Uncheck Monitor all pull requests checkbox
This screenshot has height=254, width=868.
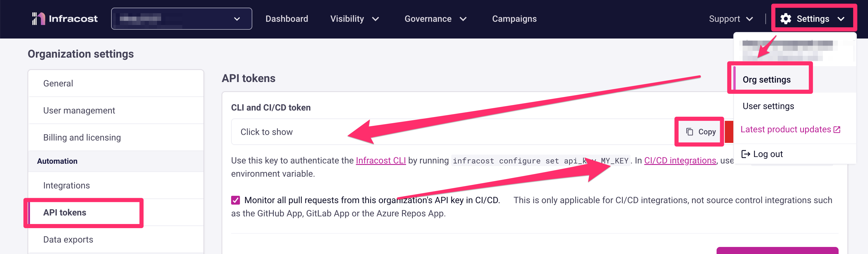pos(236,200)
